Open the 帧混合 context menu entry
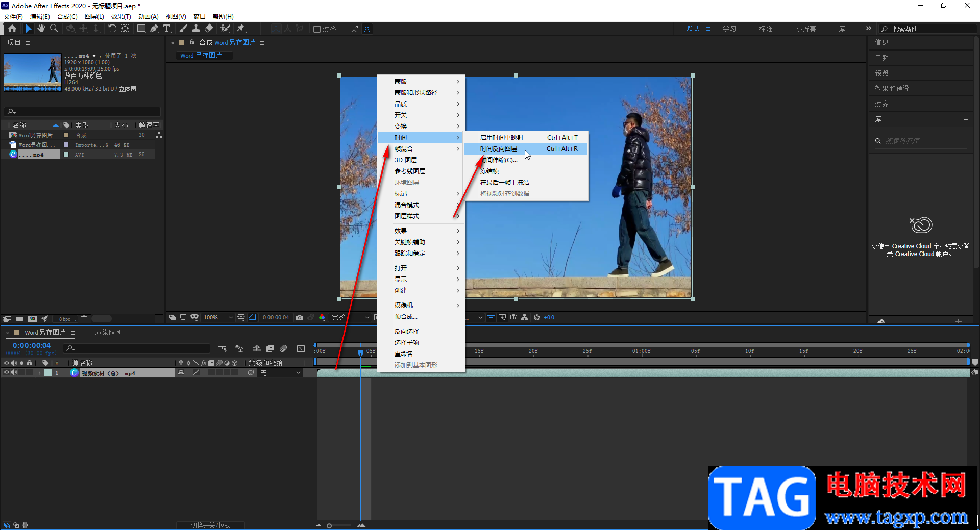980x530 pixels. click(421, 149)
